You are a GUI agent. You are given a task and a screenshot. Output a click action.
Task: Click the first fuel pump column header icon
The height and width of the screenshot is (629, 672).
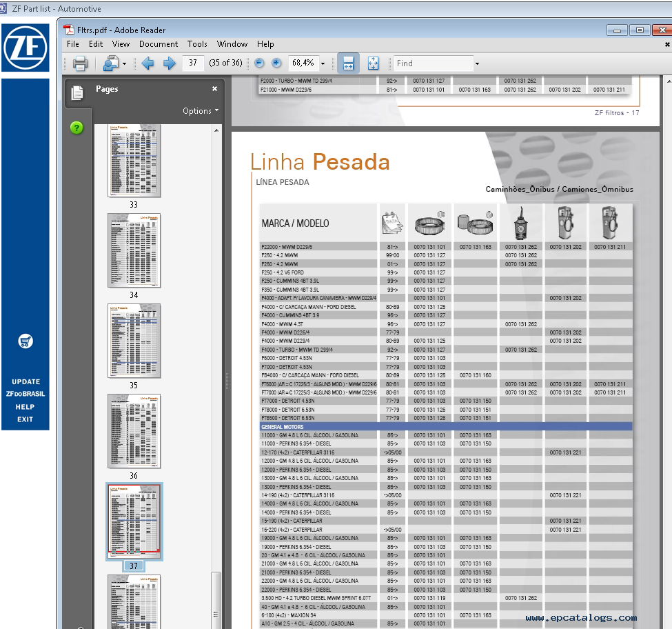[x=566, y=223]
